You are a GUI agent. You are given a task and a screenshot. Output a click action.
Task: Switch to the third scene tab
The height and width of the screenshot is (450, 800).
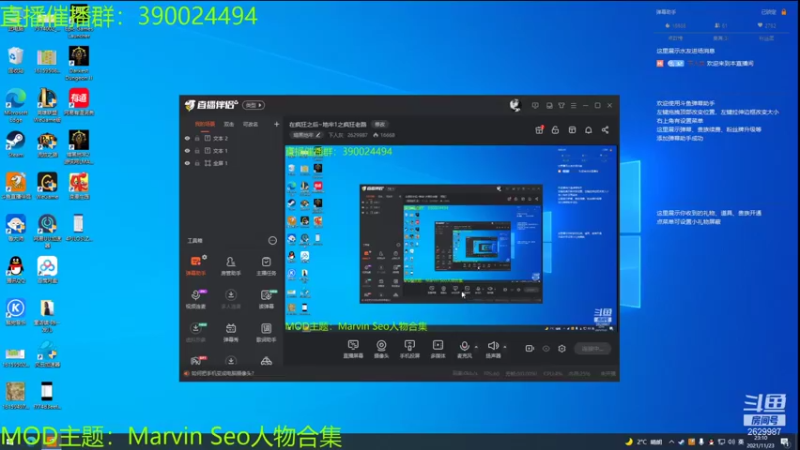click(250, 124)
